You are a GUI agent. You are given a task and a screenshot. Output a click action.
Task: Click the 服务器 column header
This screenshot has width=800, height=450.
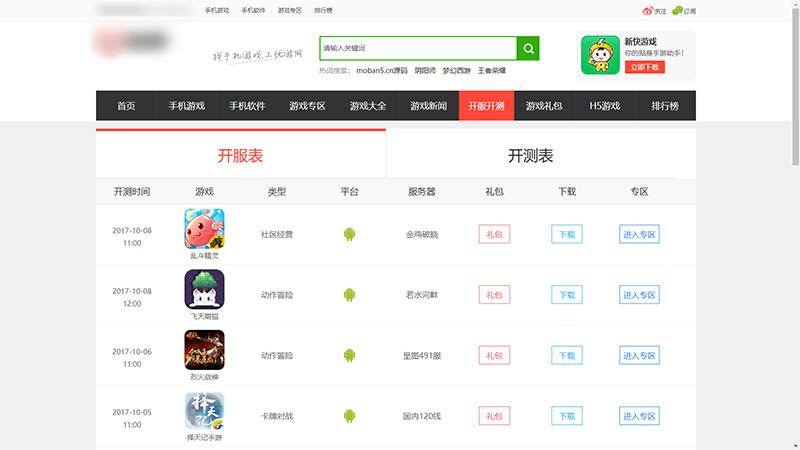422,191
